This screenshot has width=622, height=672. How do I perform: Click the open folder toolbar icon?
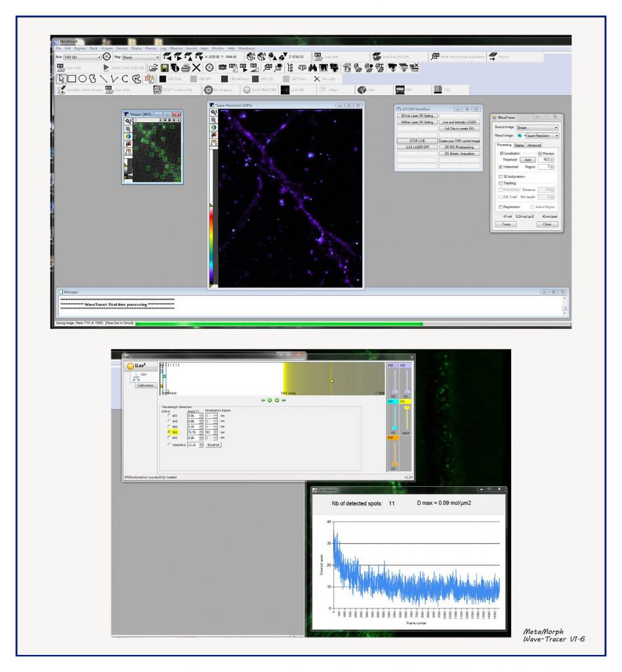point(153,68)
